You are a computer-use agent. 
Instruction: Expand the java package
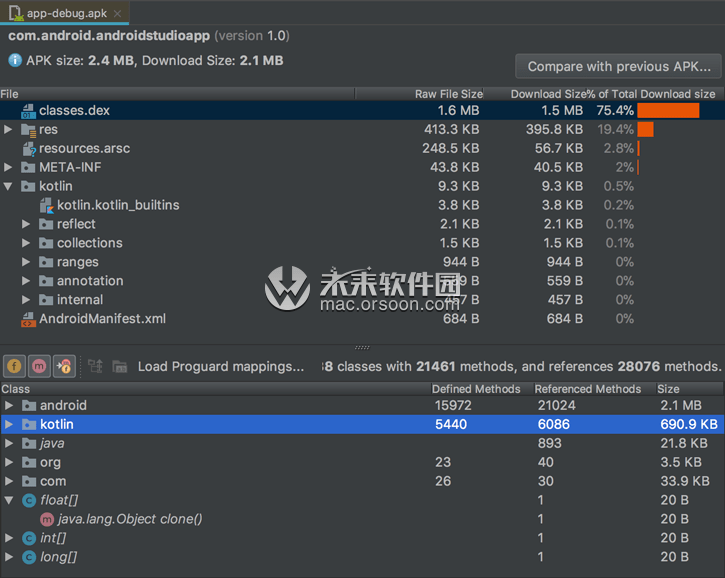click(9, 443)
